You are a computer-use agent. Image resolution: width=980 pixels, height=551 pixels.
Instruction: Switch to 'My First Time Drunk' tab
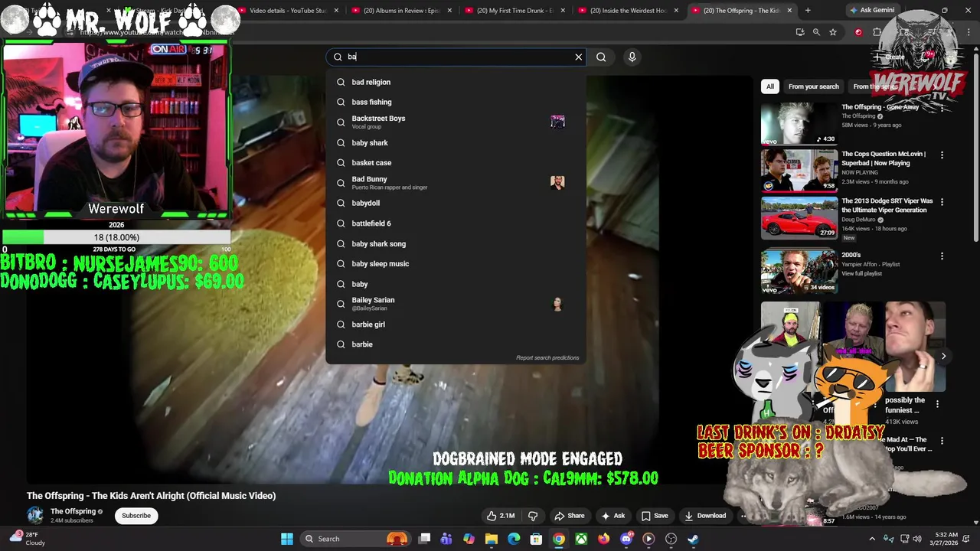tap(513, 11)
